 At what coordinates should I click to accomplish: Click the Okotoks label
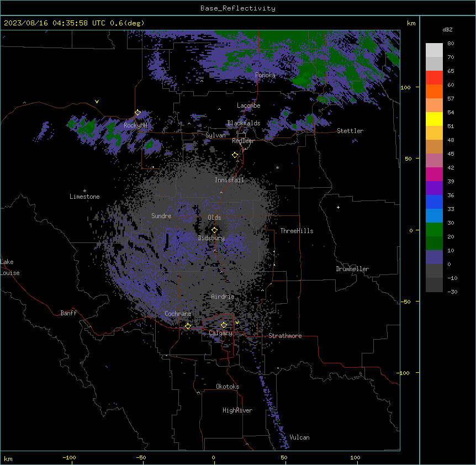228,387
